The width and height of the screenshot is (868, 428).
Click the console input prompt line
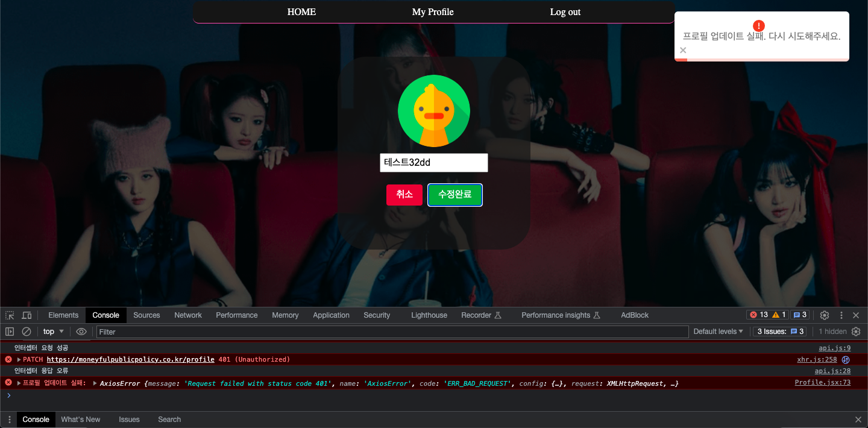434,395
